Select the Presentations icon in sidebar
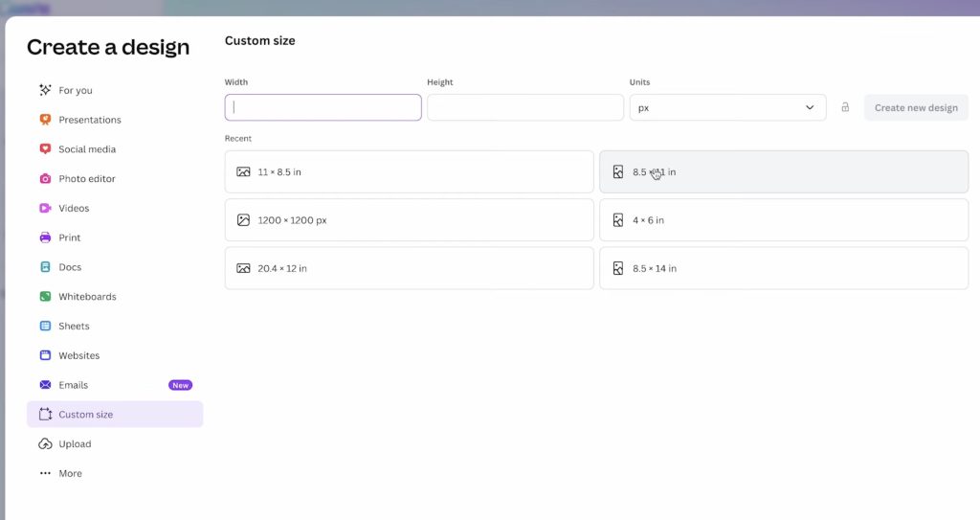 [45, 120]
